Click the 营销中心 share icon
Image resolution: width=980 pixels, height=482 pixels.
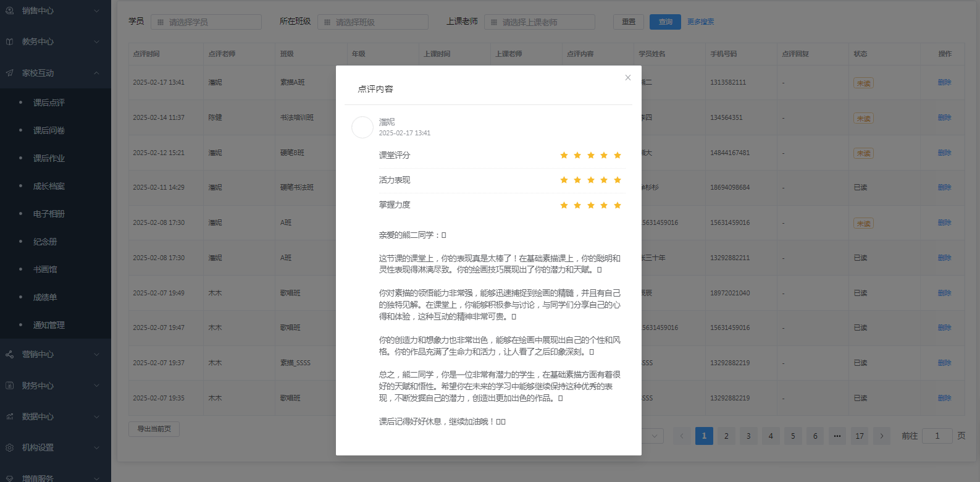pos(10,355)
